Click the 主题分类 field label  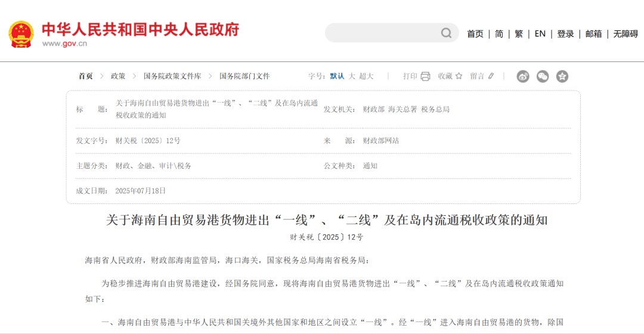(92, 166)
